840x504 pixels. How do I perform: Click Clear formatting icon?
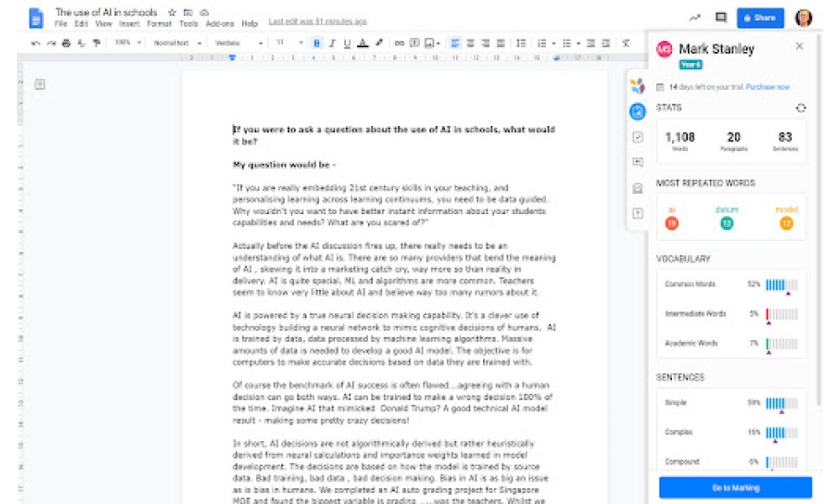point(626,43)
